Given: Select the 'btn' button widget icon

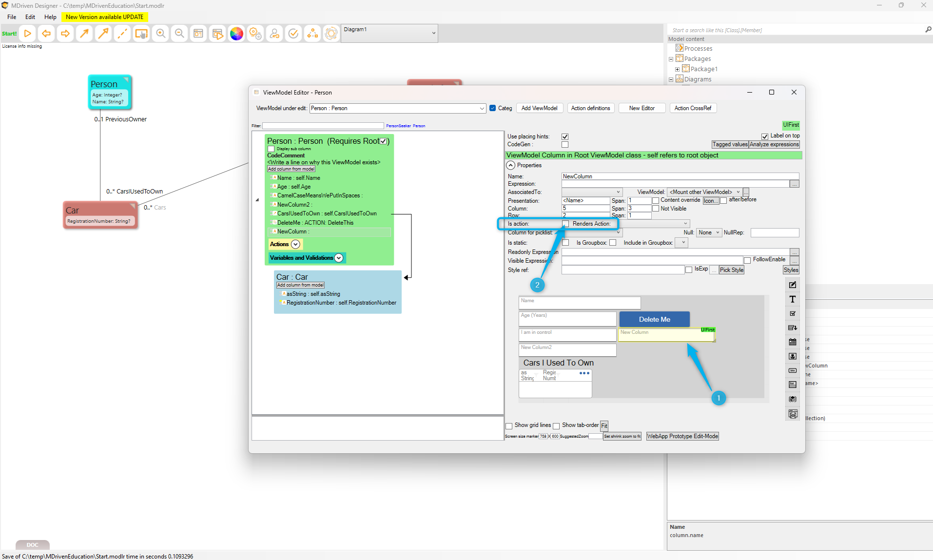Looking at the screenshot, I should click(793, 370).
